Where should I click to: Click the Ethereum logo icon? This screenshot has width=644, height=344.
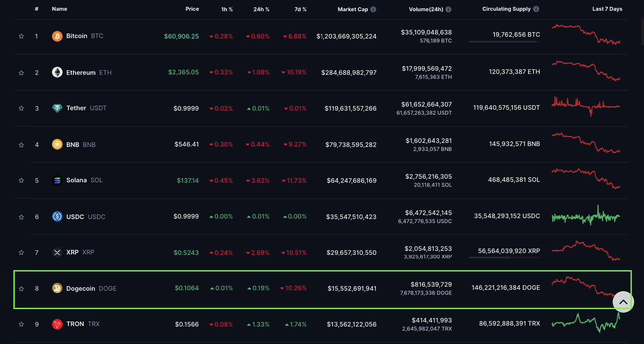[57, 72]
